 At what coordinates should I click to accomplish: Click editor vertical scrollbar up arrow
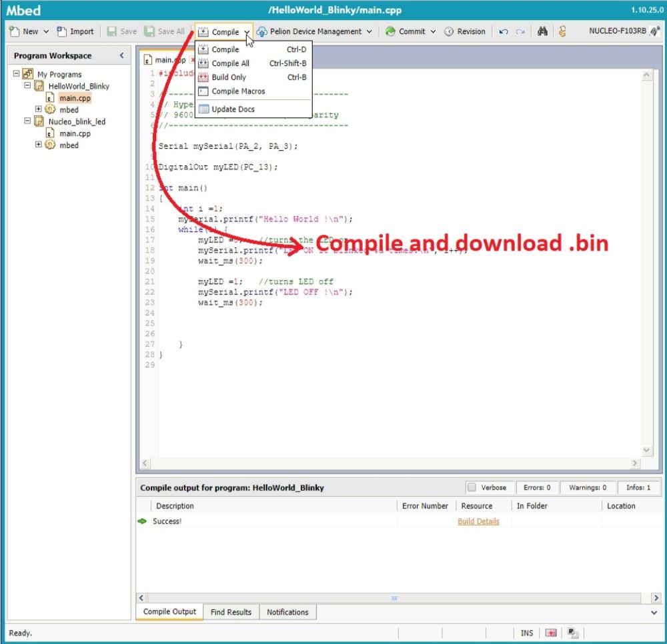(646, 75)
